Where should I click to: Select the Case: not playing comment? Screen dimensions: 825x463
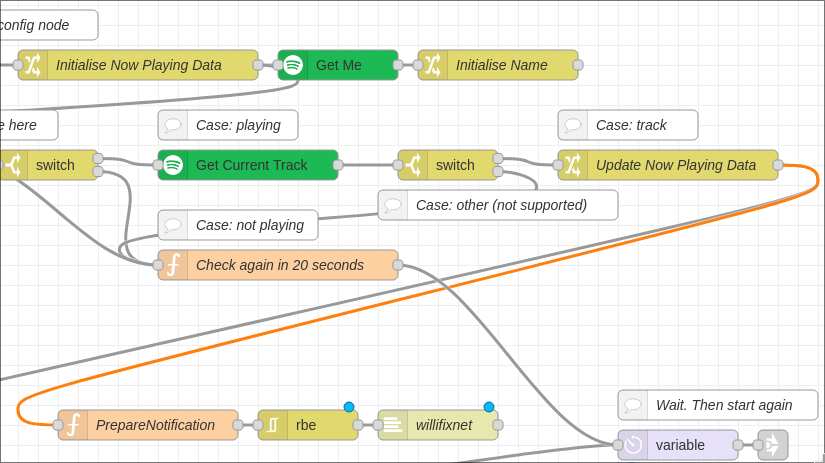pyautogui.click(x=238, y=225)
